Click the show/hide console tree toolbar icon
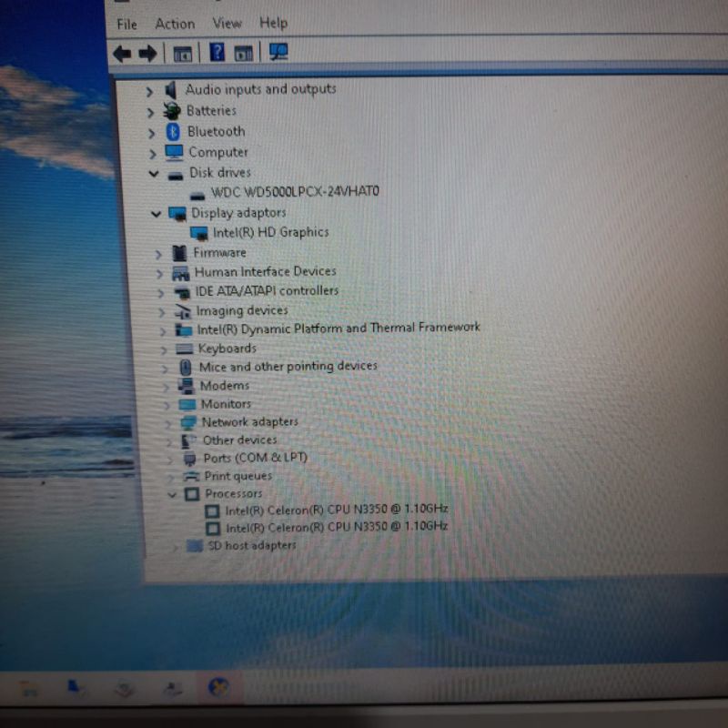The width and height of the screenshot is (728, 728). click(183, 54)
